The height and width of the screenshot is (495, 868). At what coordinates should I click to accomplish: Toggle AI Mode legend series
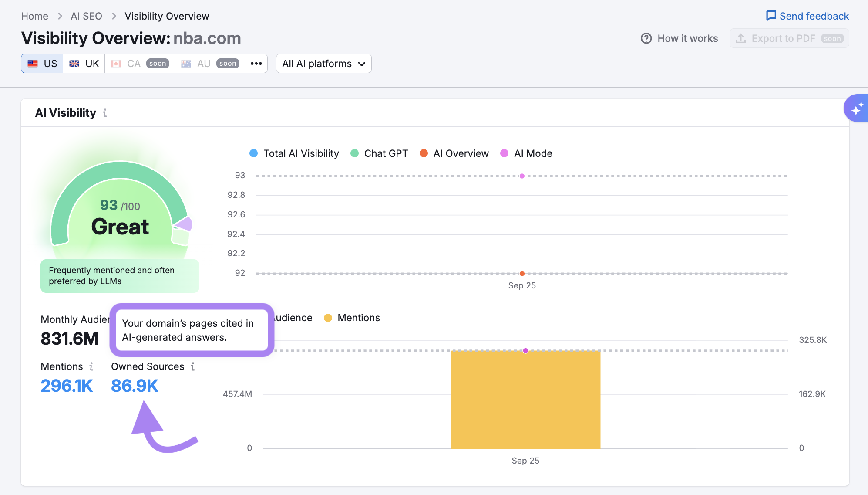coord(527,153)
